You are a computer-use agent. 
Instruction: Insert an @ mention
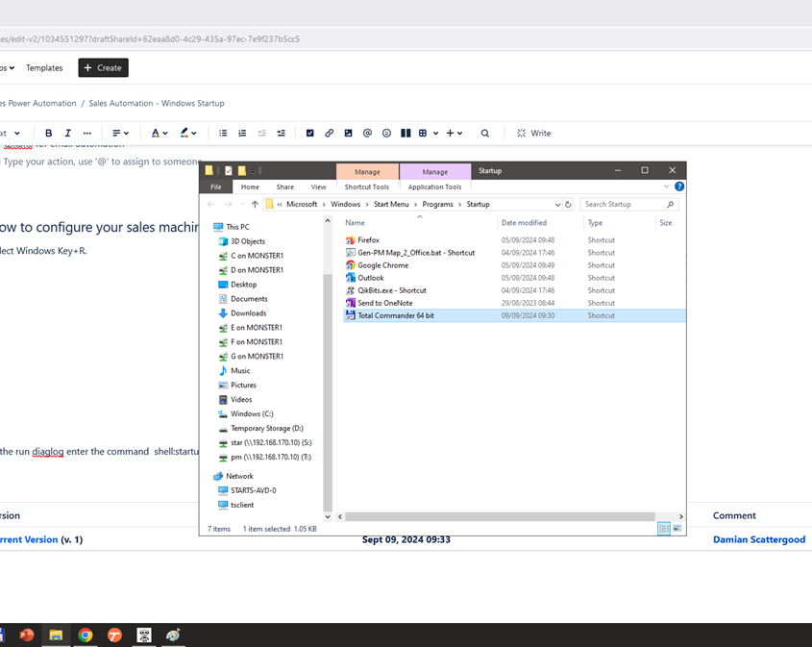(368, 133)
